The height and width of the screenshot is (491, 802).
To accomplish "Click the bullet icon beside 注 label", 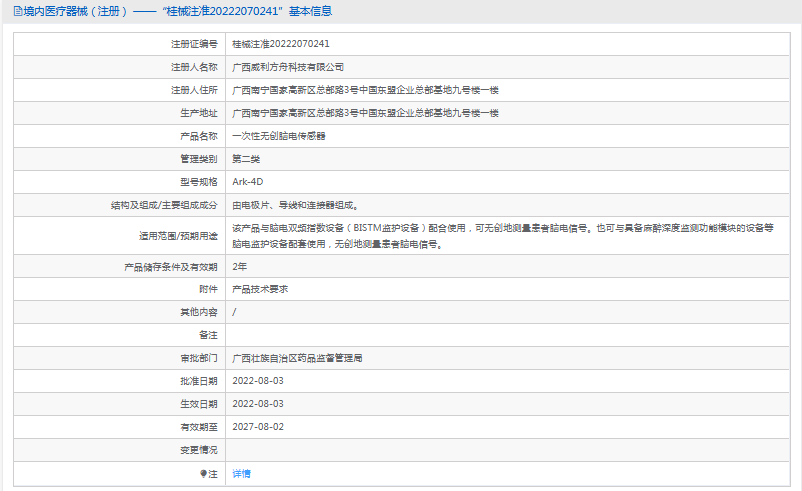I will pos(203,474).
